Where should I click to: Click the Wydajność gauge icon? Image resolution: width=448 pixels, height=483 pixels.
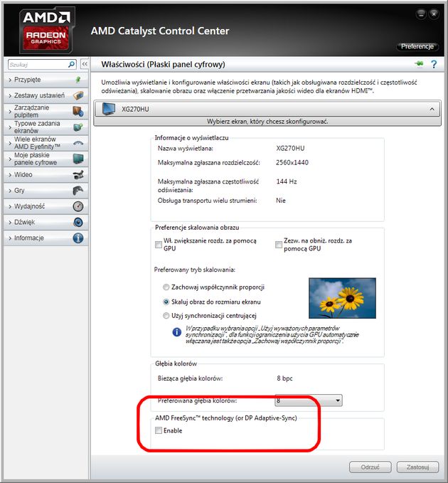[78, 206]
